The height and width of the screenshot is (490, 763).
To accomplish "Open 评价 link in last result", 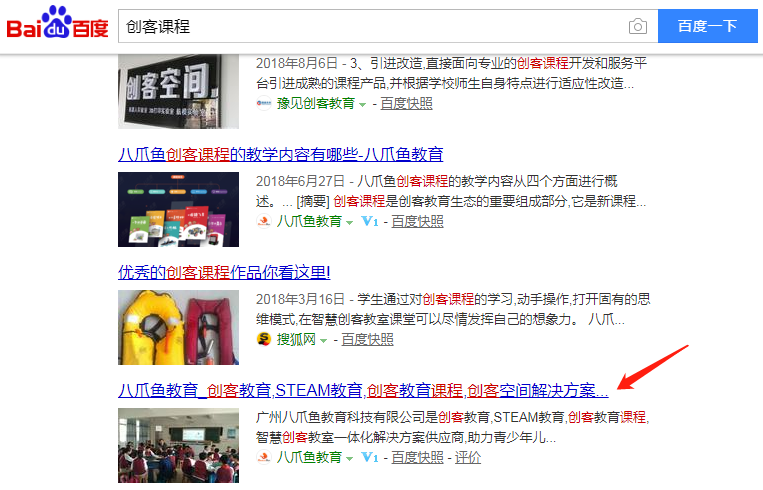I will click(468, 457).
